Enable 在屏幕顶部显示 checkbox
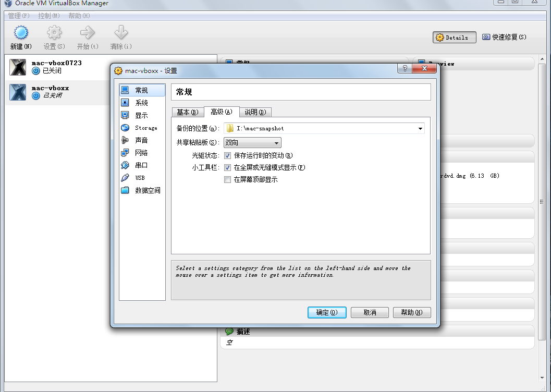The image size is (551, 392). pos(228,179)
